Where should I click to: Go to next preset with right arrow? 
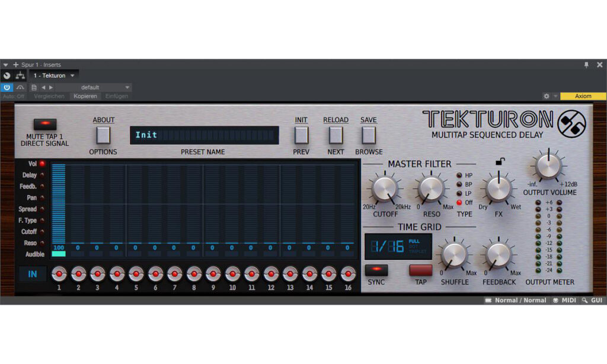tap(51, 88)
